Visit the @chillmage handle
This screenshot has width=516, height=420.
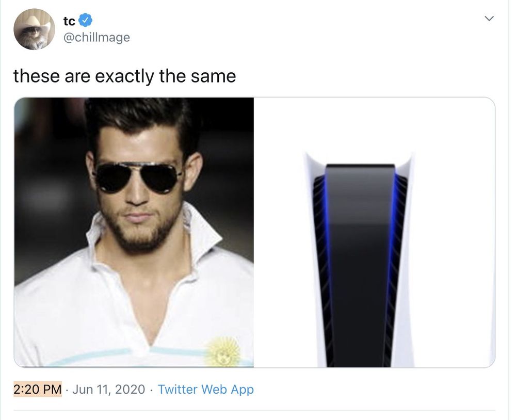96,37
